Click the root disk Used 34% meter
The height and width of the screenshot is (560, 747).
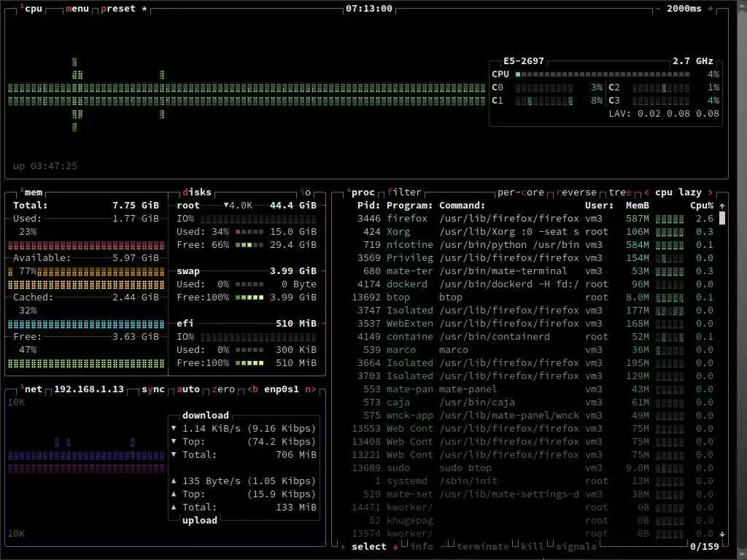[x=249, y=232]
